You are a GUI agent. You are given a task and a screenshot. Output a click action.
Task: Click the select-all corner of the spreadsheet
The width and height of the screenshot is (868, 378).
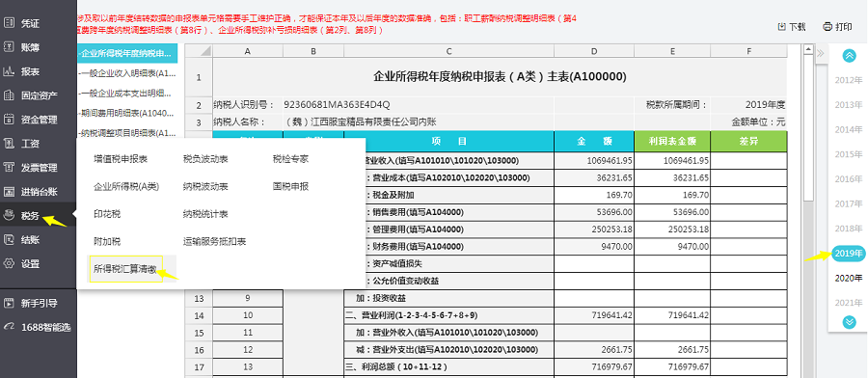pyautogui.click(x=199, y=51)
